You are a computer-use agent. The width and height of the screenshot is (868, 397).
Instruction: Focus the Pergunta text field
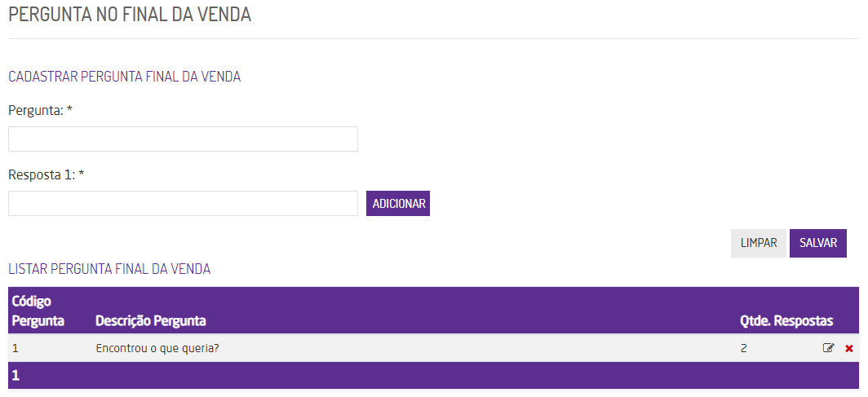click(183, 139)
